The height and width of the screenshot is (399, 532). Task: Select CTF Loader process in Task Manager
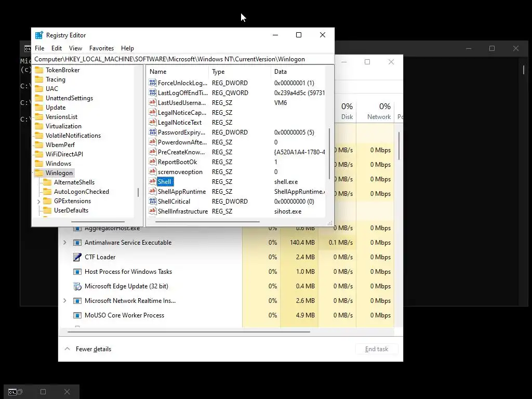100,257
